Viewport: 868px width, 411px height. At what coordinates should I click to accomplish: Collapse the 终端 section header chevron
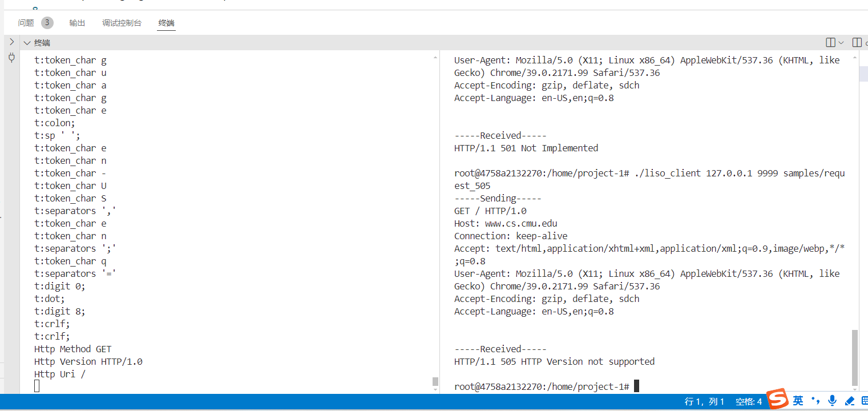click(x=27, y=43)
